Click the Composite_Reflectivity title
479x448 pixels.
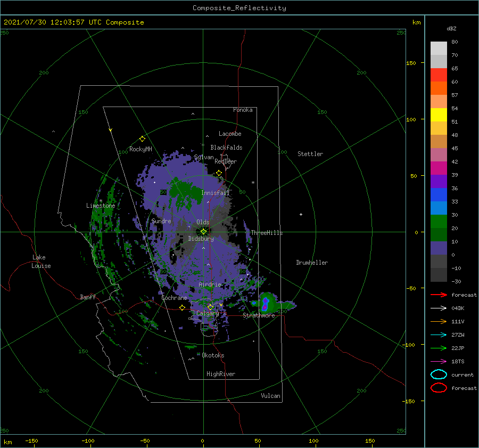240,8
